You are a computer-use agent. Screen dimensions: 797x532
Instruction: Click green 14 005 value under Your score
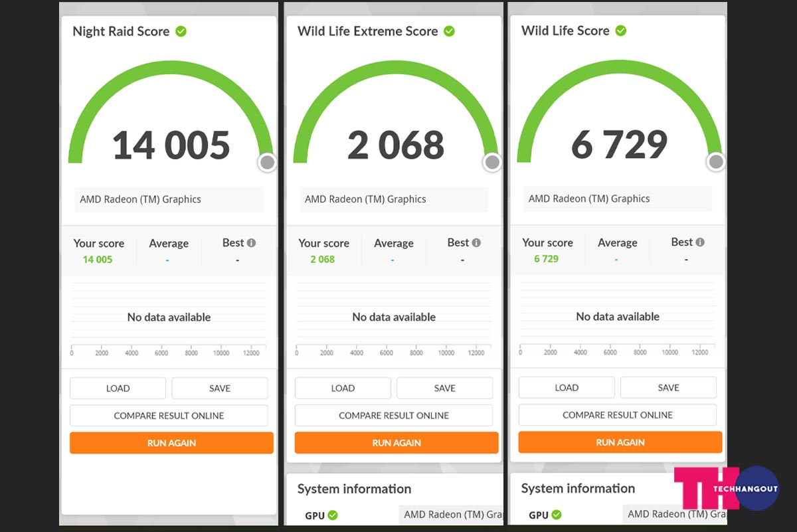coord(98,260)
